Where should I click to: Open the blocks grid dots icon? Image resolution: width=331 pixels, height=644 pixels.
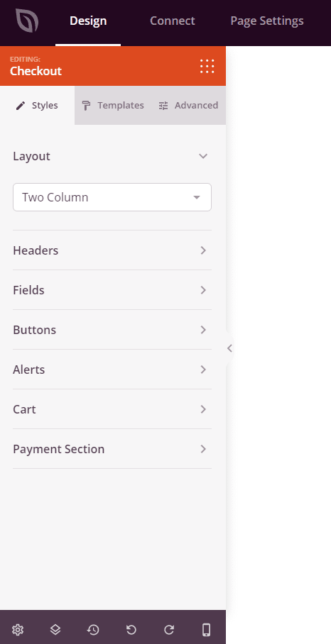pyautogui.click(x=207, y=66)
